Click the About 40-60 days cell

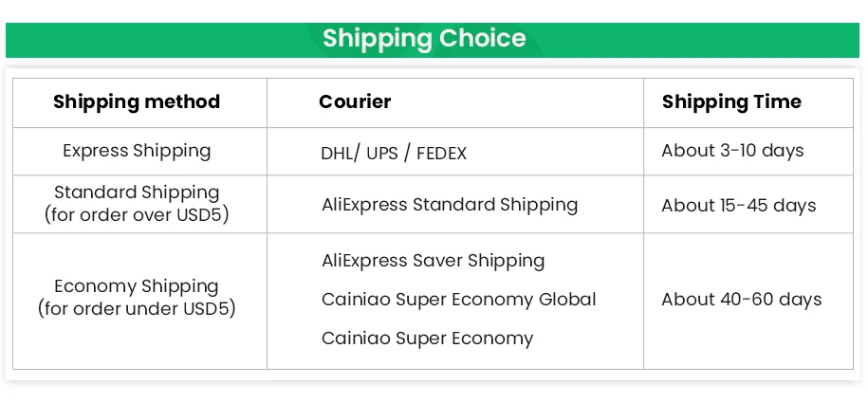point(741,300)
